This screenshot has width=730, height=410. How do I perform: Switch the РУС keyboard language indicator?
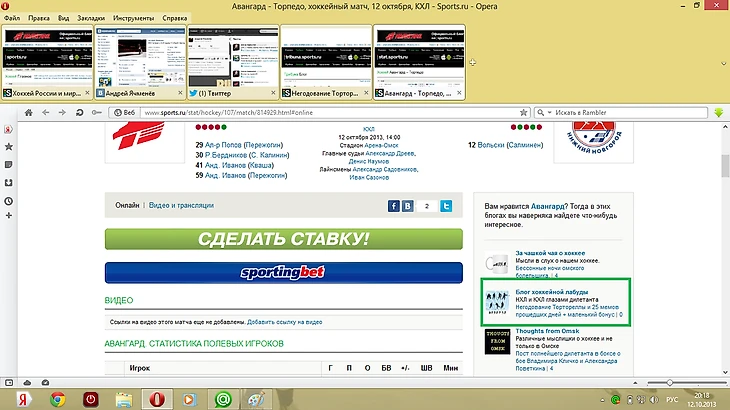point(672,400)
